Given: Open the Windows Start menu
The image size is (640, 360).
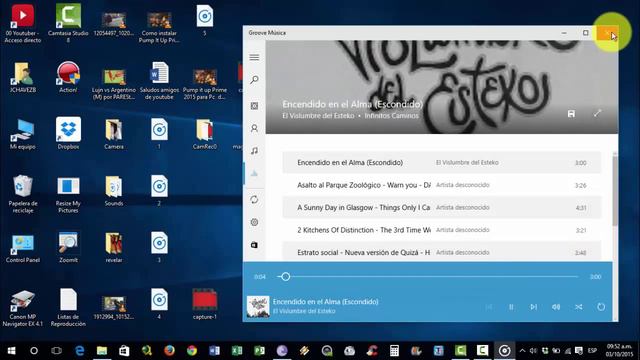Looking at the screenshot, I should [11, 351].
